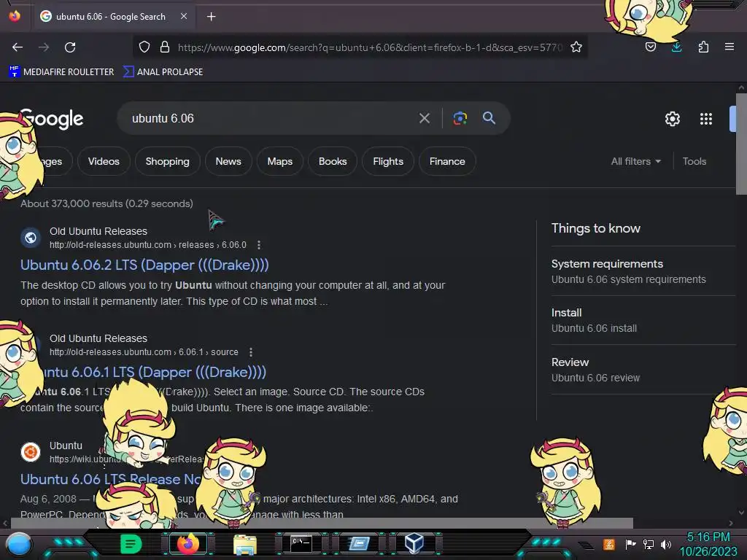Screen dimensions: 747x560
Task: Click the Google logo
Action: coord(52,119)
